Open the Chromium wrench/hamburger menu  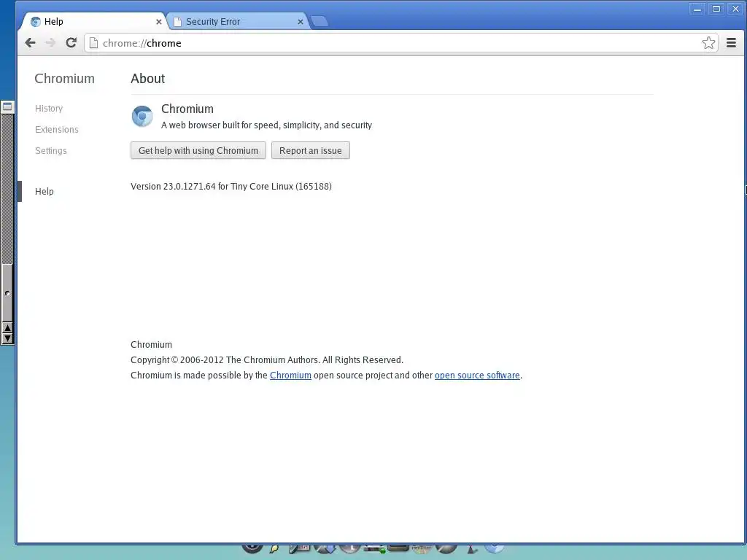731,43
